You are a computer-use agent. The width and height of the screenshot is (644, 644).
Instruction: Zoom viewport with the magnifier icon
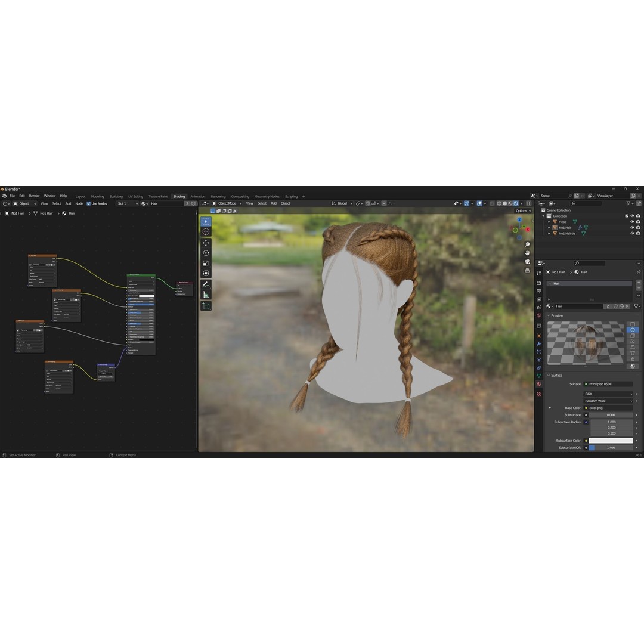[527, 243]
